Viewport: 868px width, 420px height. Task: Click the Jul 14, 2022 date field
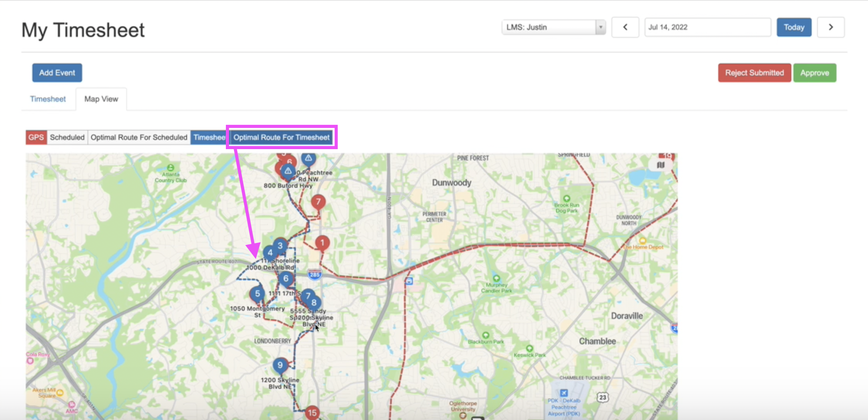(x=707, y=27)
